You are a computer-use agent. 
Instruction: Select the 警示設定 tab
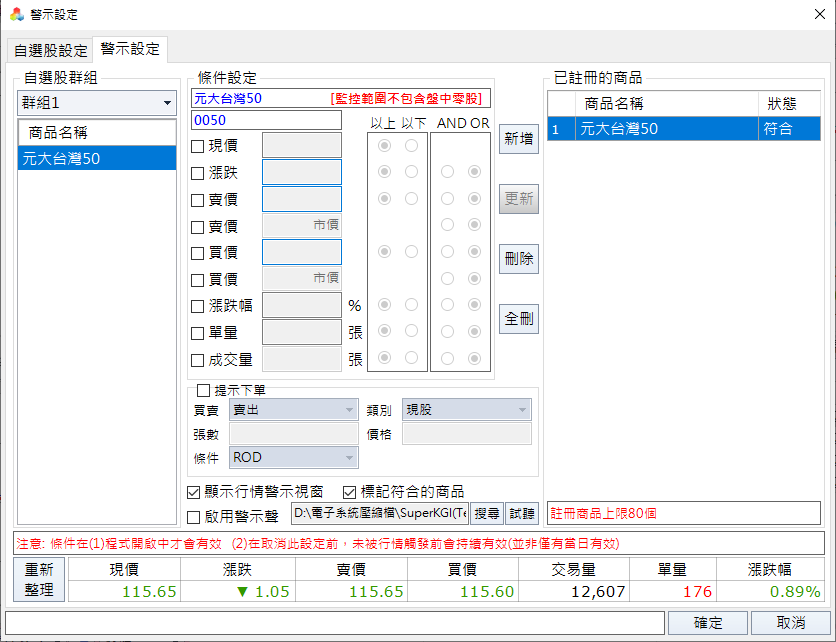click(x=130, y=49)
